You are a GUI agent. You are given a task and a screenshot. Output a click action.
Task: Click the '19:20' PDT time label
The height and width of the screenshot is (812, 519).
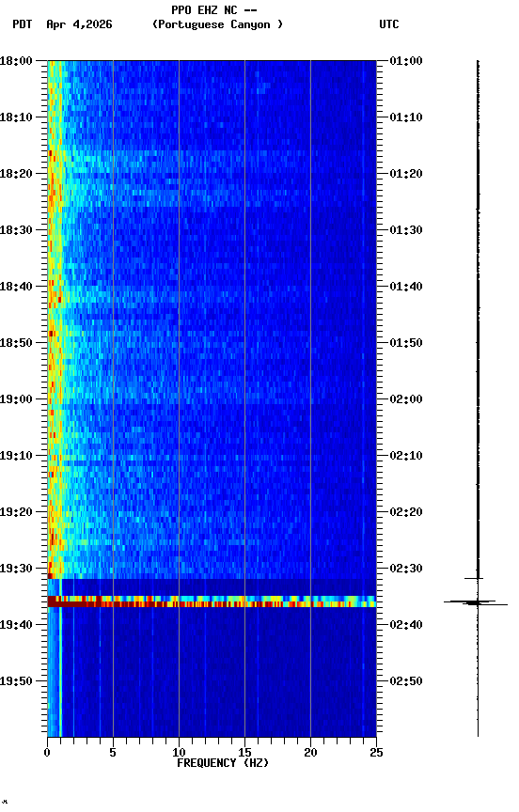click(16, 513)
